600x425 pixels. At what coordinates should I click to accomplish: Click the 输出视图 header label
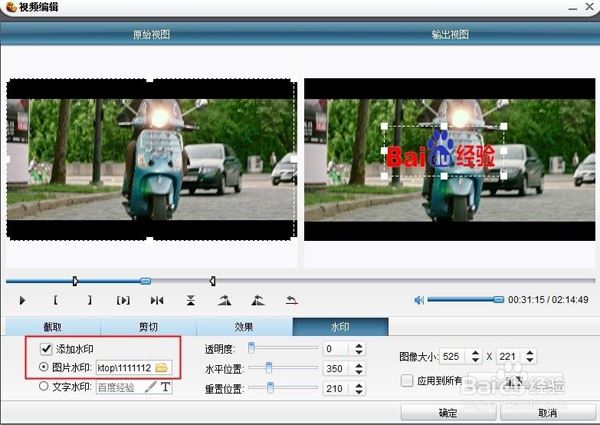(x=450, y=34)
